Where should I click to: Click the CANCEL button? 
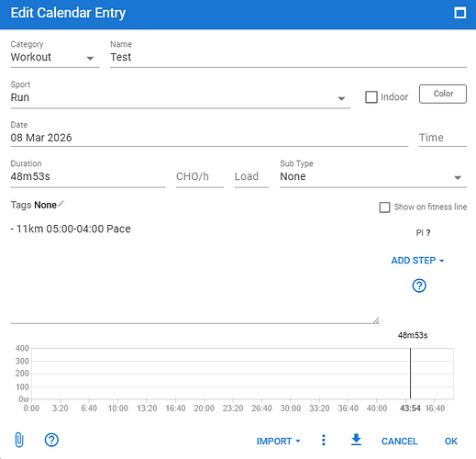coord(399,442)
